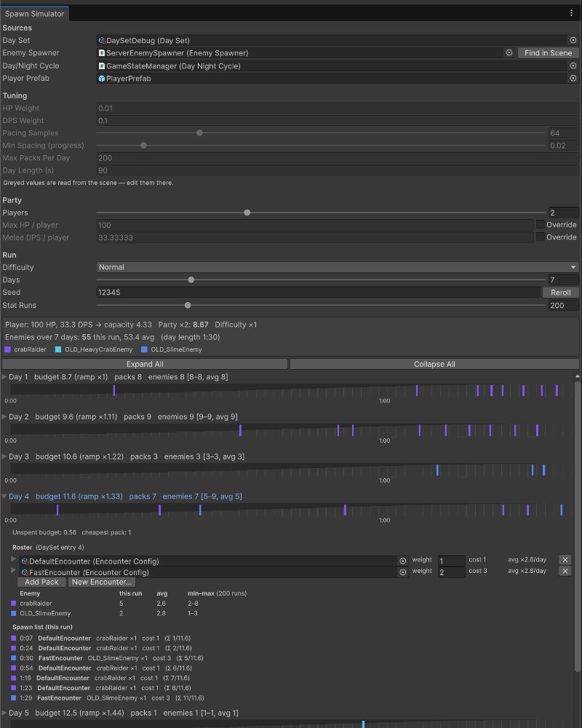Click the FastEncounter weight field
Screen dimensions: 582x728
[451, 572]
